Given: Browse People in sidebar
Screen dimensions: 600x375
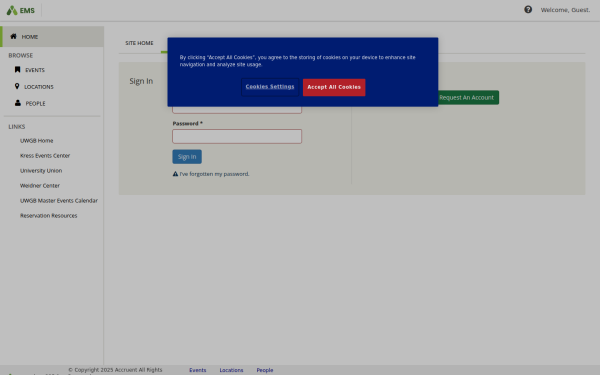Looking at the screenshot, I should (x=35, y=103).
